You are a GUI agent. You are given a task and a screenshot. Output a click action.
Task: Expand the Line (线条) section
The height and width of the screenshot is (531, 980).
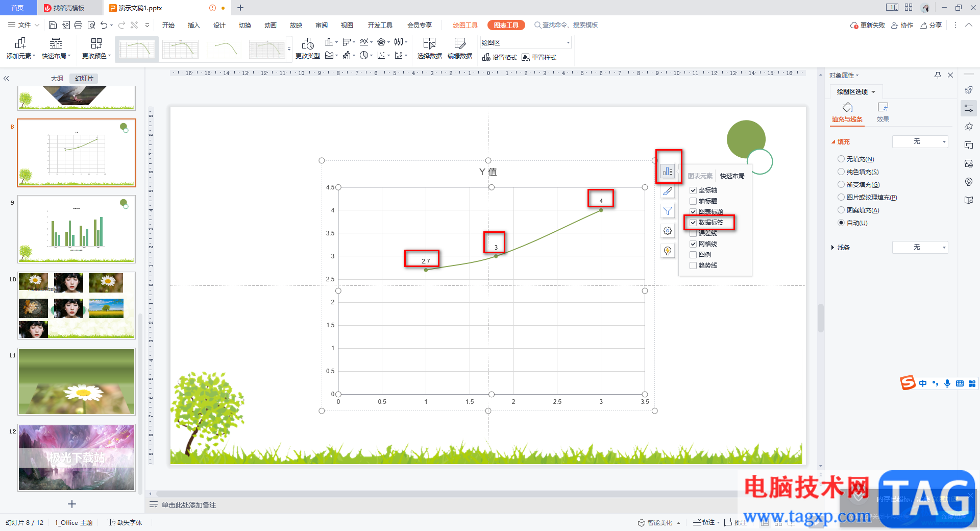833,248
